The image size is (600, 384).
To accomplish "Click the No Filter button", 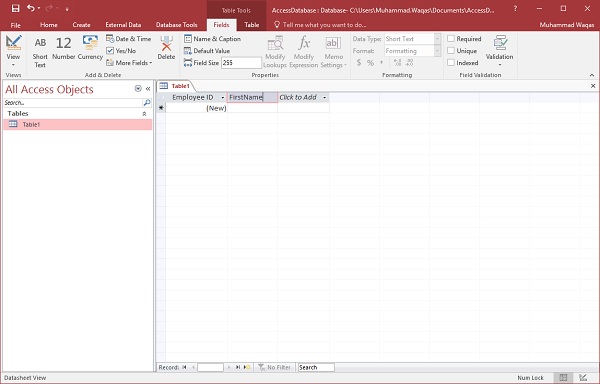I will point(274,367).
